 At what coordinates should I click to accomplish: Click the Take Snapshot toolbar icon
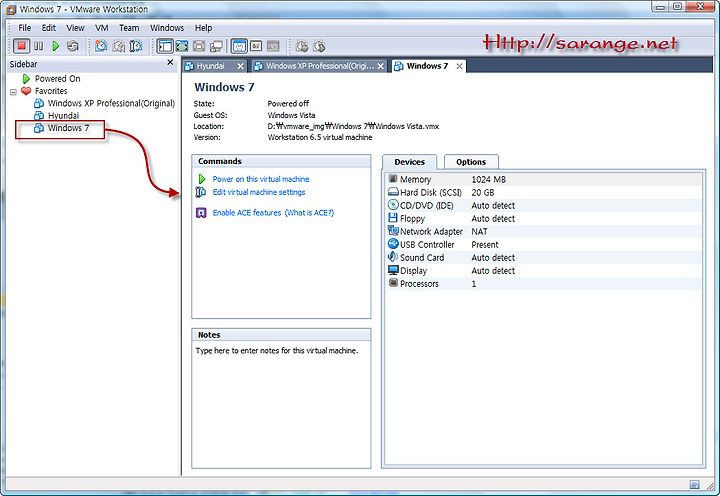(101, 46)
